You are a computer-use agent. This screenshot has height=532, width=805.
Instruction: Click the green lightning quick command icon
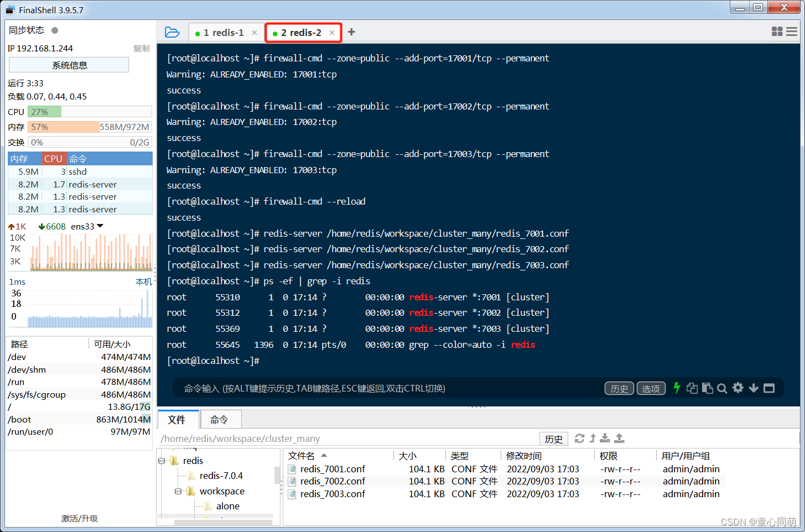[677, 388]
